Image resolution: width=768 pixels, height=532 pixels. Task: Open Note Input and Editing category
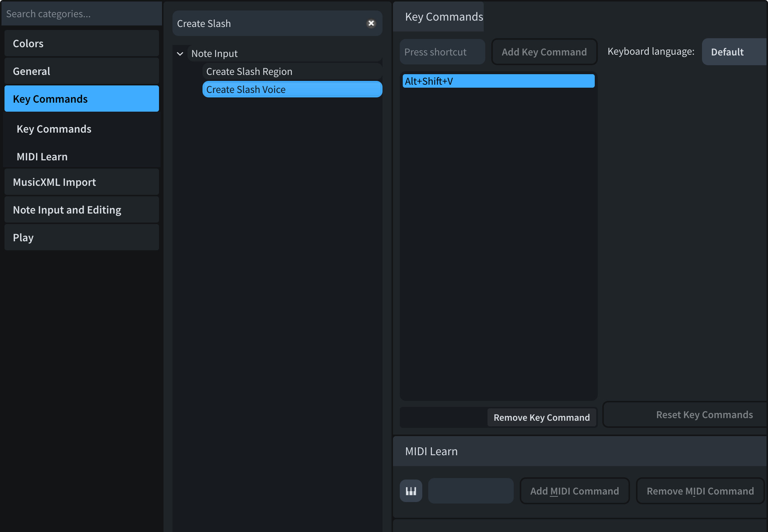pos(81,210)
